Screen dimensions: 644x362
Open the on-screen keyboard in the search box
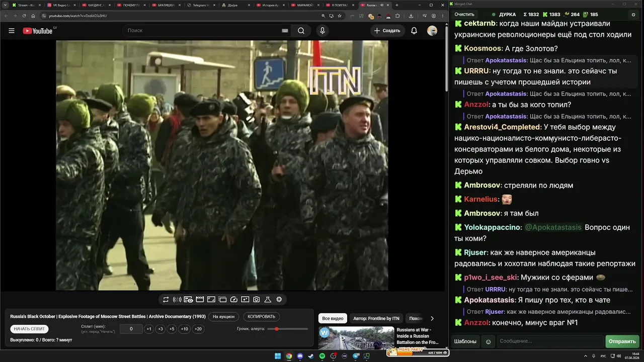click(x=285, y=31)
